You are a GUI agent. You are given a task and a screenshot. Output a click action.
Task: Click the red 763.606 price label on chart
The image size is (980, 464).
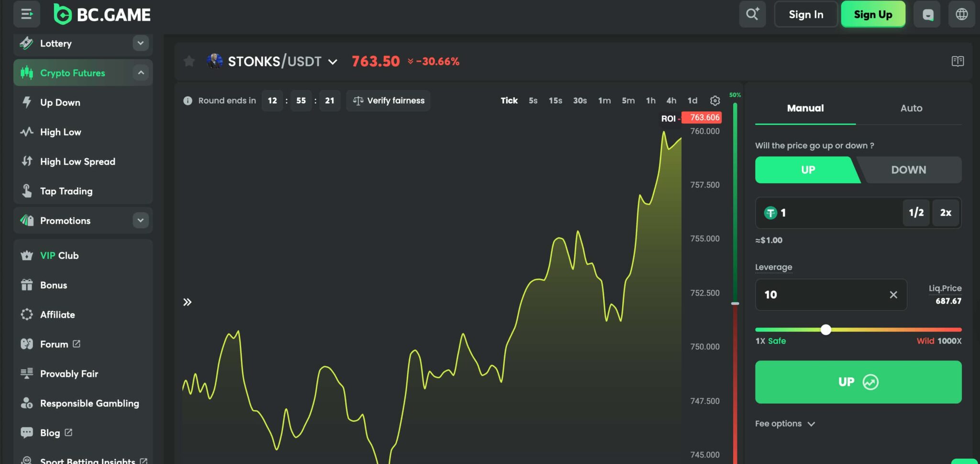click(702, 117)
